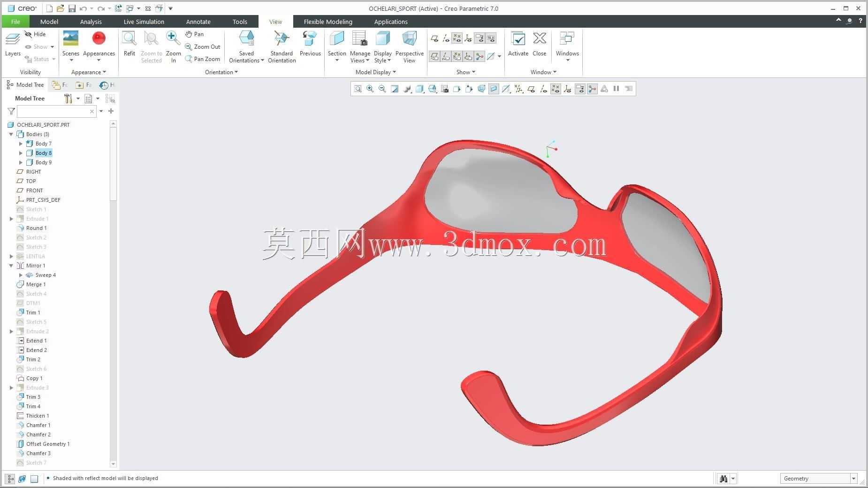This screenshot has width=868, height=488.
Task: Switch to the Model ribbon tab
Action: point(49,22)
